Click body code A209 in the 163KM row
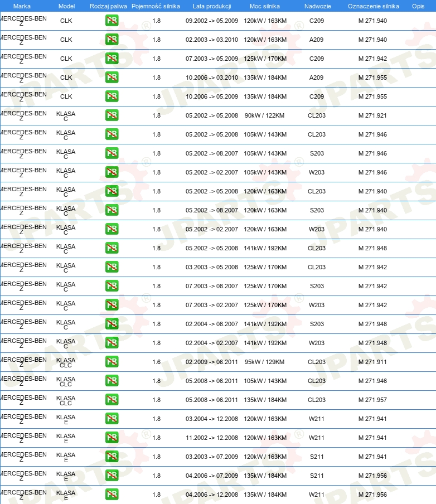436x504 pixels. [x=316, y=40]
